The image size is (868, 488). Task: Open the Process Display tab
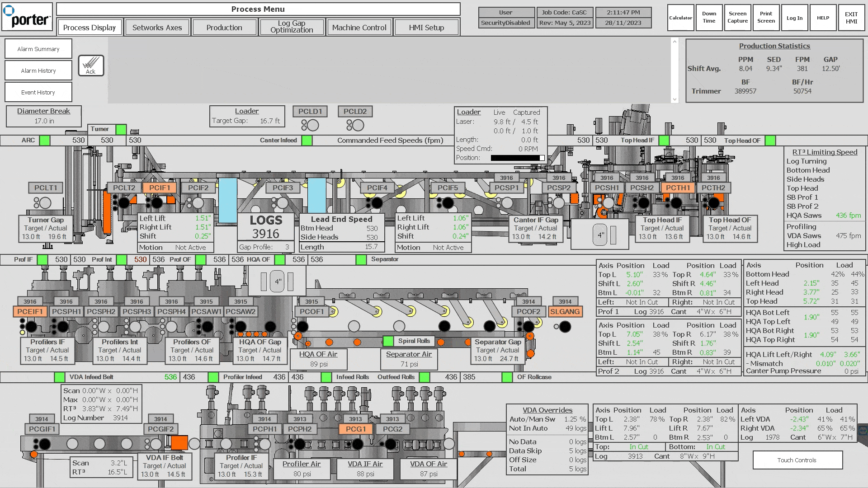90,28
